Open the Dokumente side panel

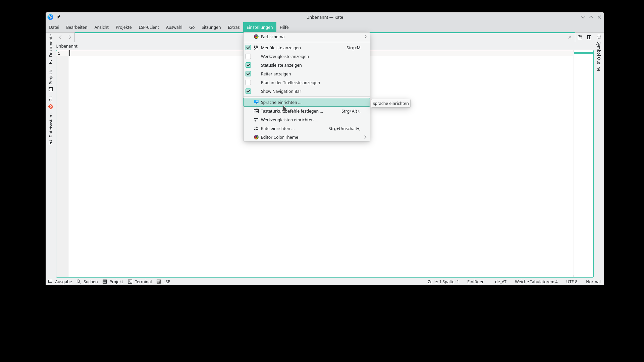pos(51,49)
